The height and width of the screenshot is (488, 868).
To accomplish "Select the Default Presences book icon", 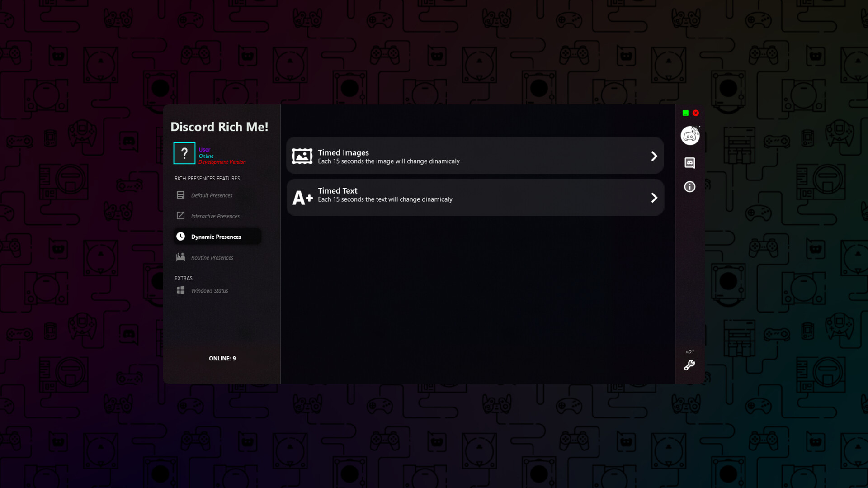I will (180, 194).
